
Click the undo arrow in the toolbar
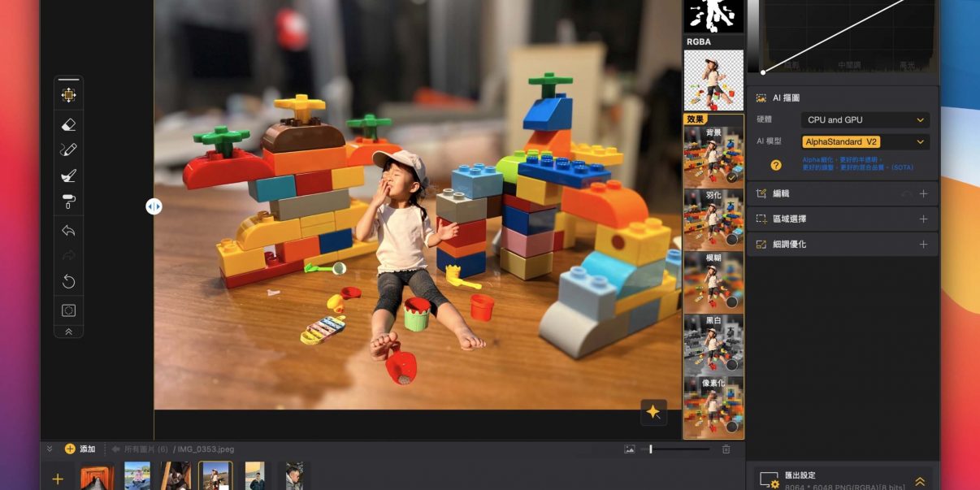pos(68,231)
